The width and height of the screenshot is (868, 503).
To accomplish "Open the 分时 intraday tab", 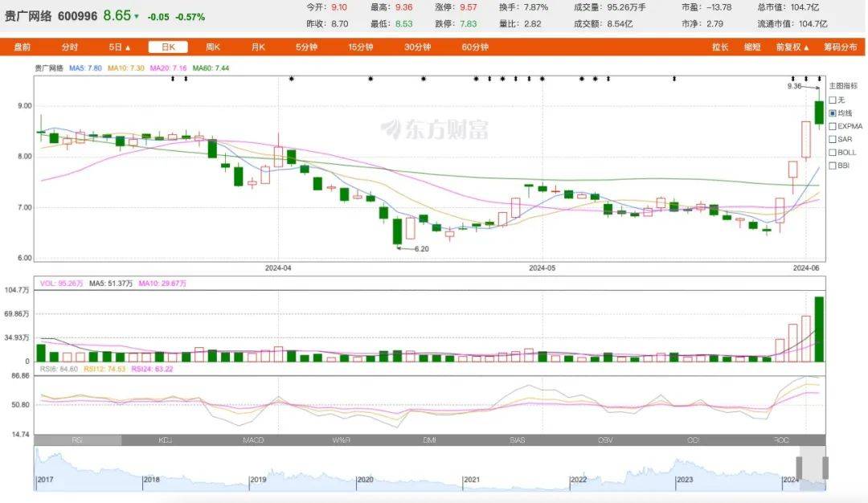I will (70, 47).
